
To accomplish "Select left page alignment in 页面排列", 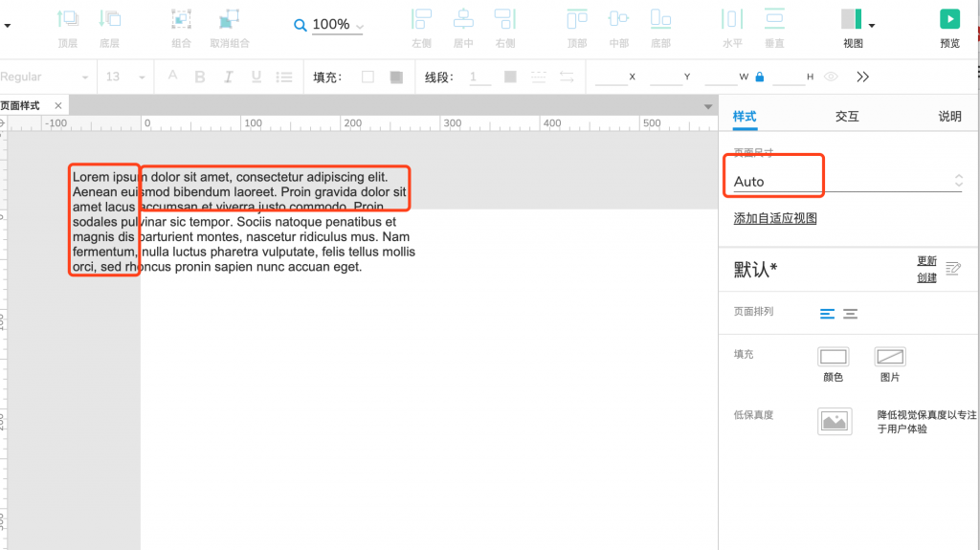I will [827, 314].
